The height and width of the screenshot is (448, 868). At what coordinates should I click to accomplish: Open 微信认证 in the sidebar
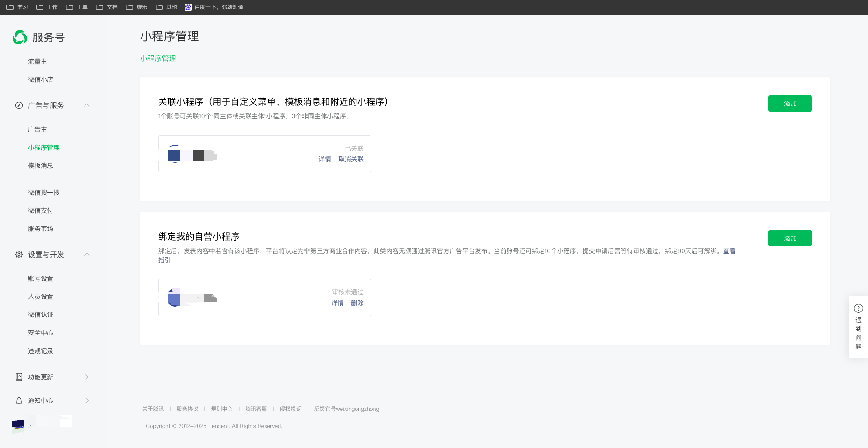coord(41,315)
